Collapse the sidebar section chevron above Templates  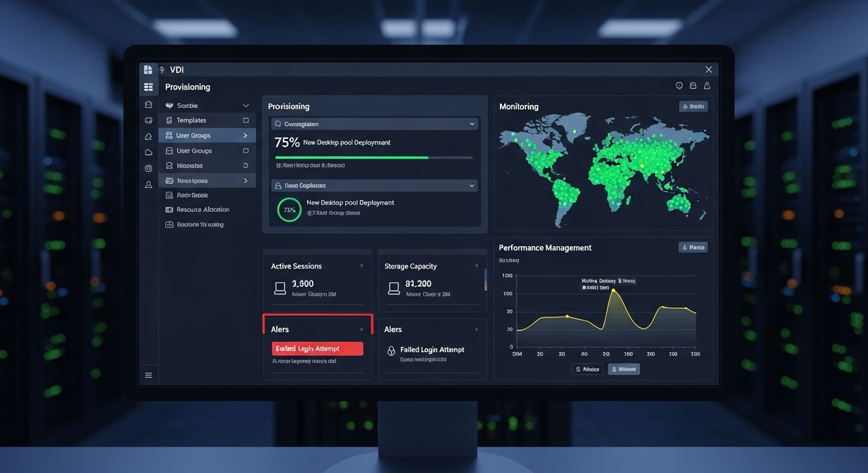[x=245, y=105]
